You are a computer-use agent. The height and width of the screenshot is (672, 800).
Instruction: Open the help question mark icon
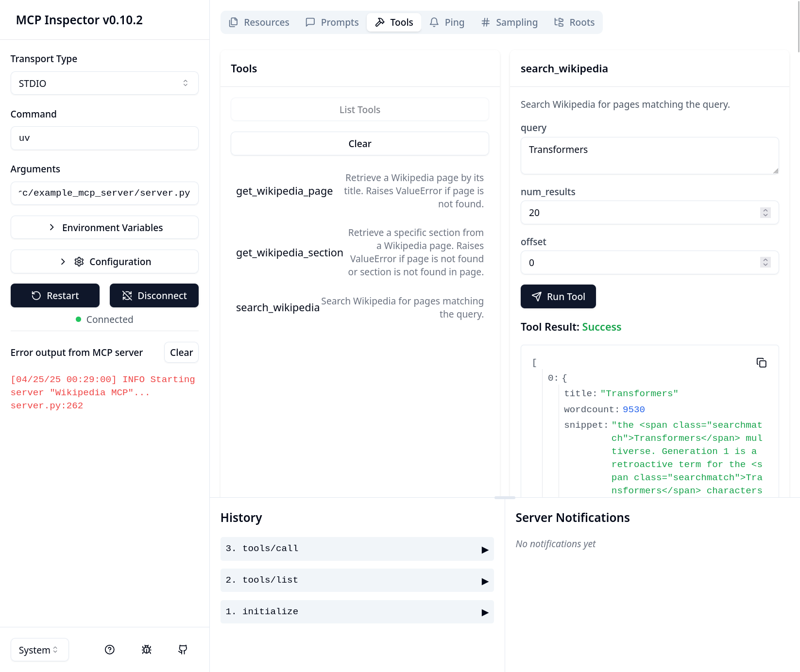tap(110, 650)
